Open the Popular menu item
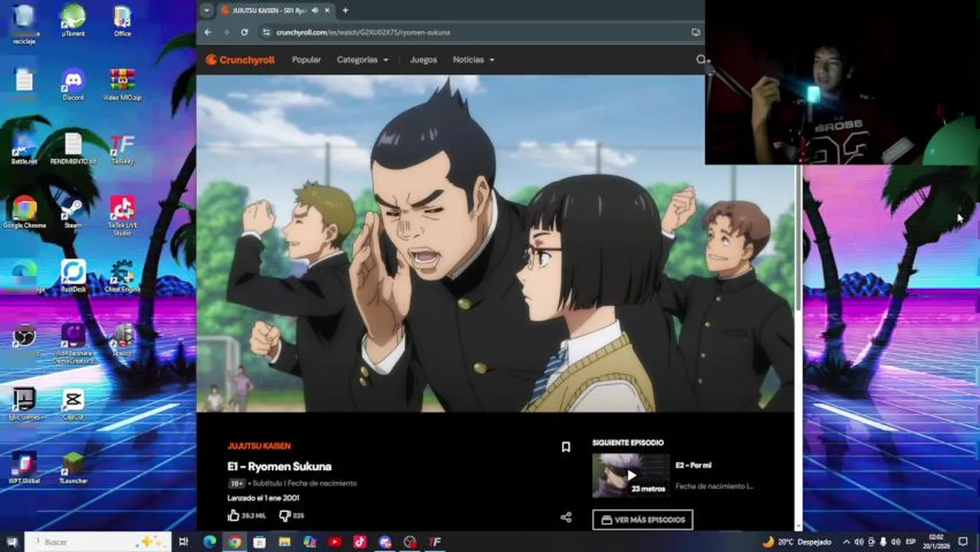980x552 pixels. point(306,59)
